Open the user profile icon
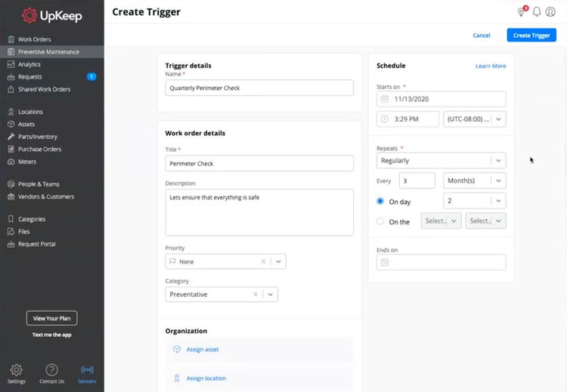 point(550,12)
